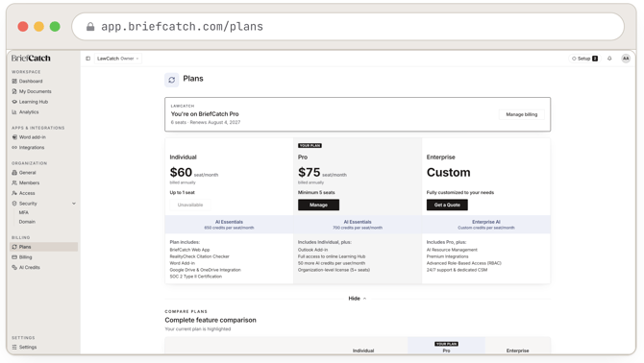Open the AA user avatar menu
The image size is (644, 363).
tap(626, 59)
